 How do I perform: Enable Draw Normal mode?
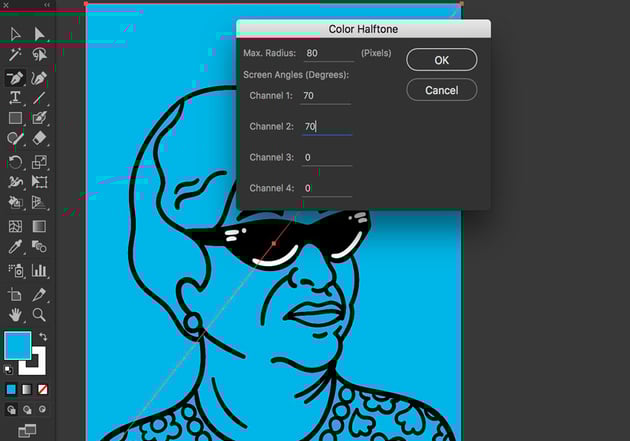tap(11, 410)
